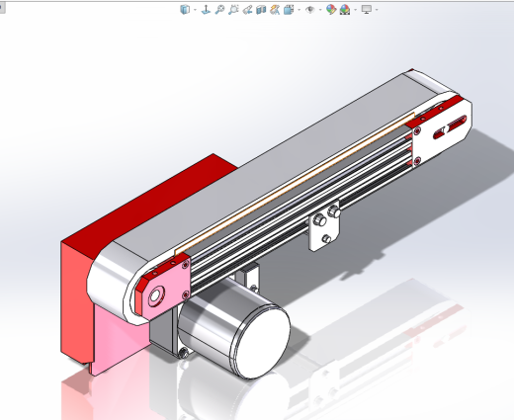Click the Zoom to Fit magnifier icon
The height and width of the screenshot is (420, 514).
pyautogui.click(x=219, y=9)
